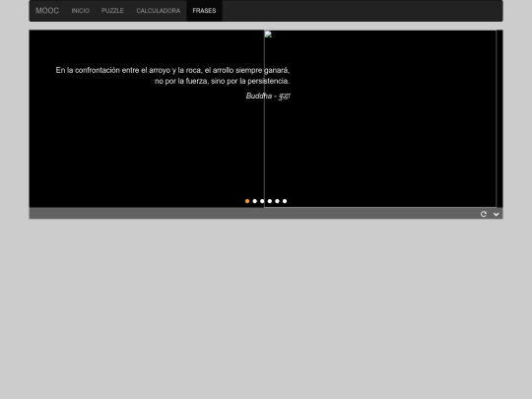Jump to the third slide dot
The height and width of the screenshot is (399, 532).
(x=262, y=201)
